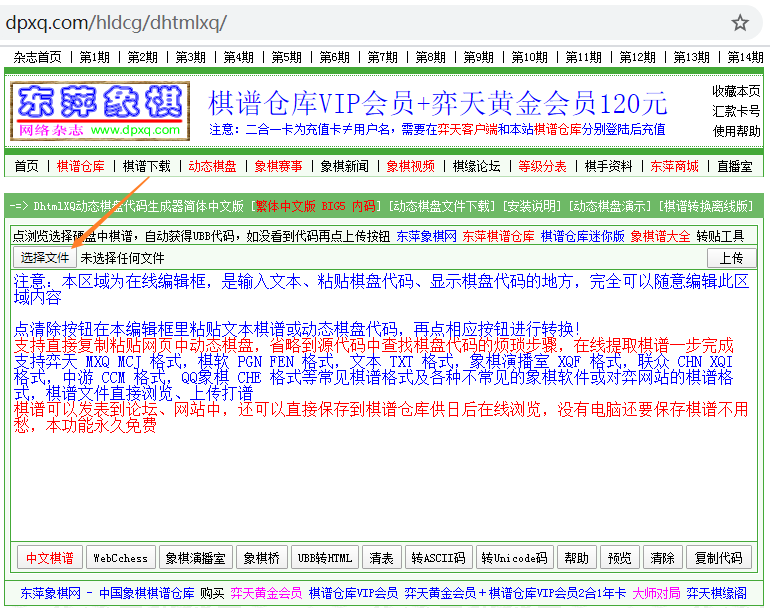Bookmark this page with the star icon
This screenshot has height=612, width=770.
click(x=740, y=23)
